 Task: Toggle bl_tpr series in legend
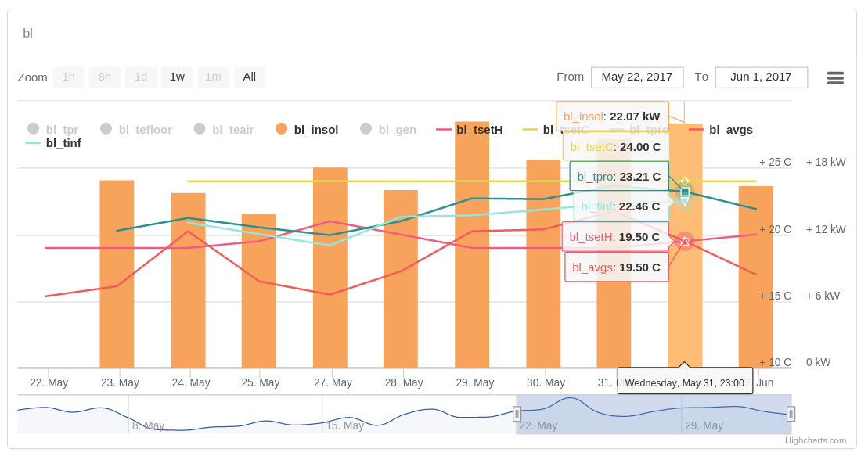point(62,130)
